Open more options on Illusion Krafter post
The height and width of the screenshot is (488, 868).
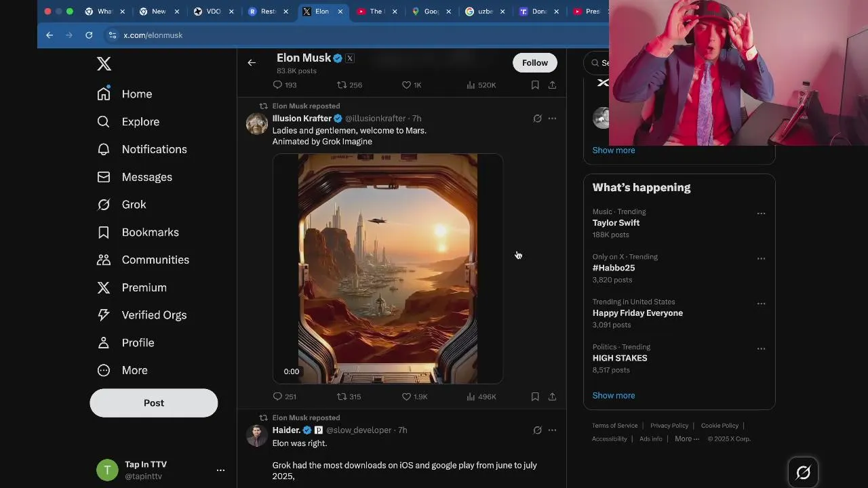tap(552, 118)
